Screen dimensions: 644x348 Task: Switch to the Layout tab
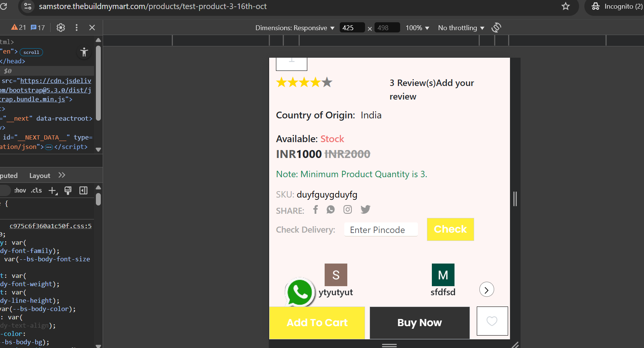point(40,176)
